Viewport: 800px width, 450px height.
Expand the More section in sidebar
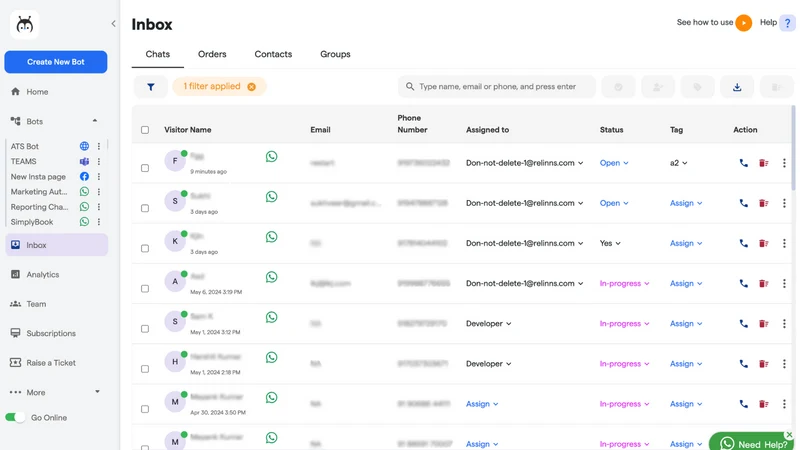(x=55, y=392)
